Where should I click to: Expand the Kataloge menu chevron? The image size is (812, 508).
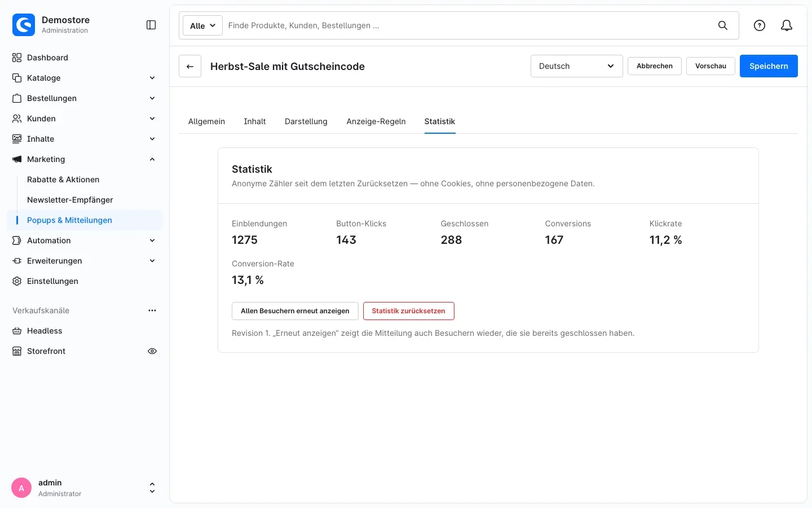(152, 78)
